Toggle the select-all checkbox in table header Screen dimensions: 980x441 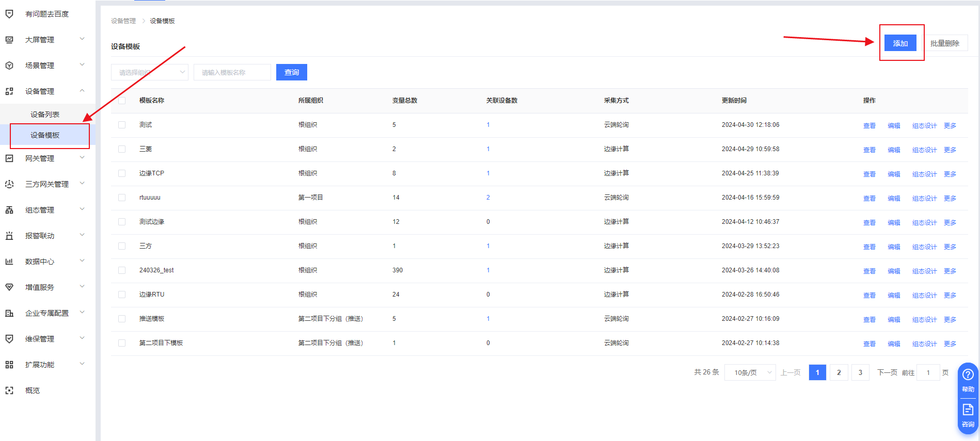coord(122,101)
